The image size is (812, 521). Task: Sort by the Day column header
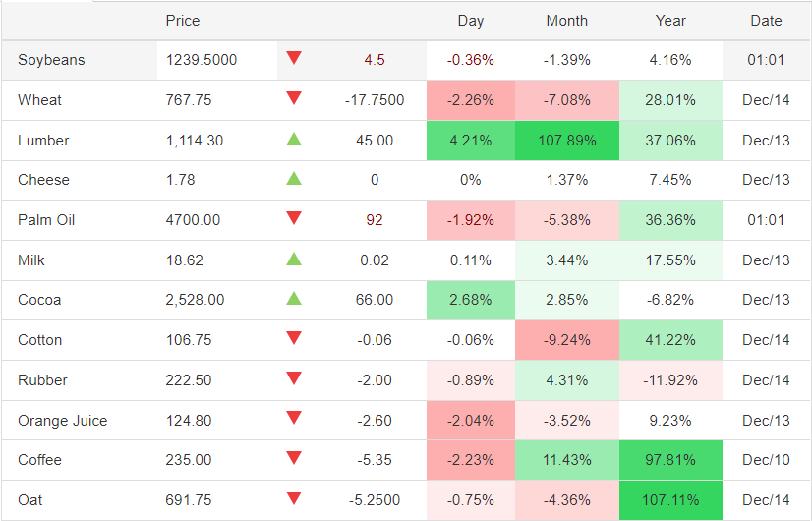point(470,21)
